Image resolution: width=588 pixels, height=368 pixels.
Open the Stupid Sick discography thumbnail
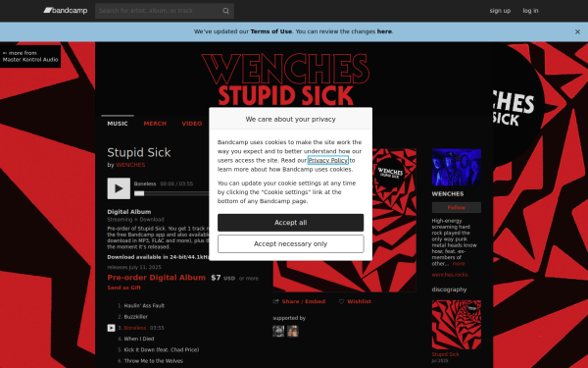(x=457, y=325)
